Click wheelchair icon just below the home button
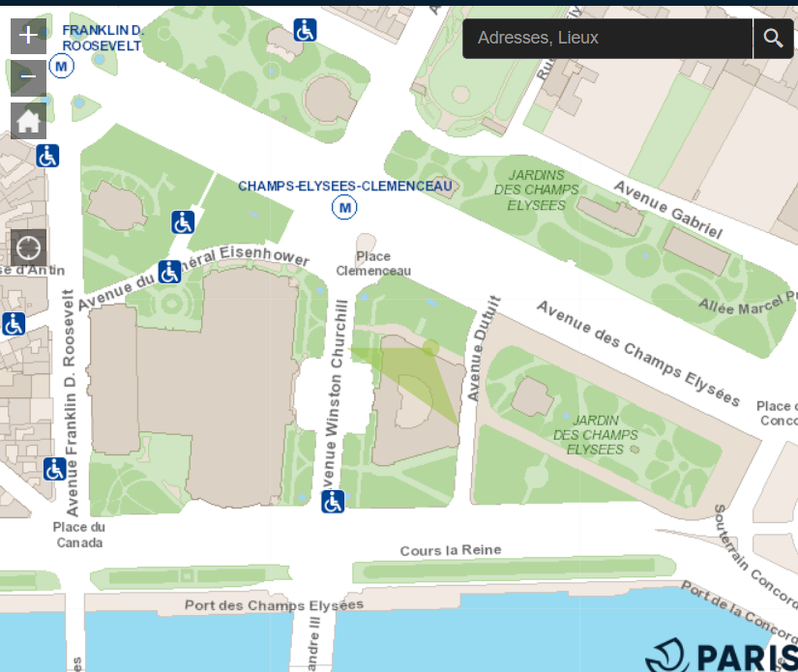798x672 pixels. click(47, 156)
